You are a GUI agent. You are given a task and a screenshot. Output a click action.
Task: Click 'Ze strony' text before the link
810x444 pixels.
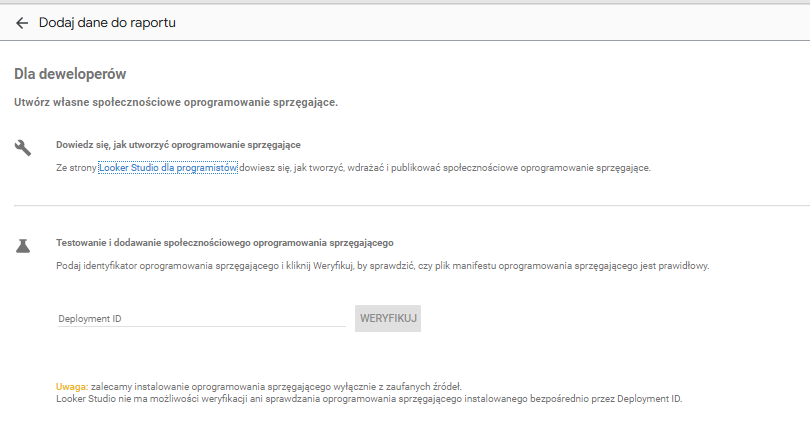click(76, 168)
